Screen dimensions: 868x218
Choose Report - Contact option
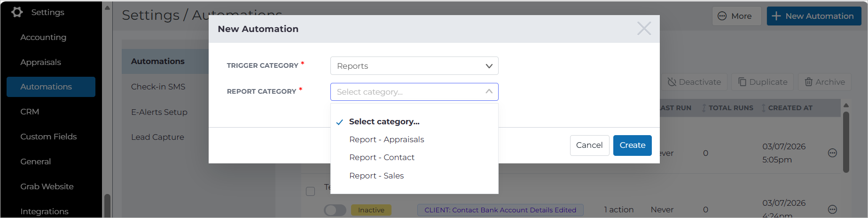[x=382, y=157]
